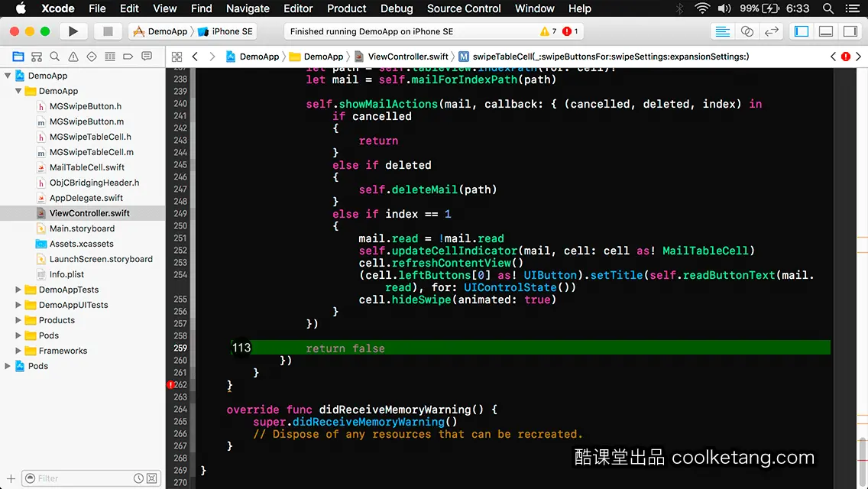Expand the DemoAppTests folder
The image size is (868, 489).
[18, 290]
